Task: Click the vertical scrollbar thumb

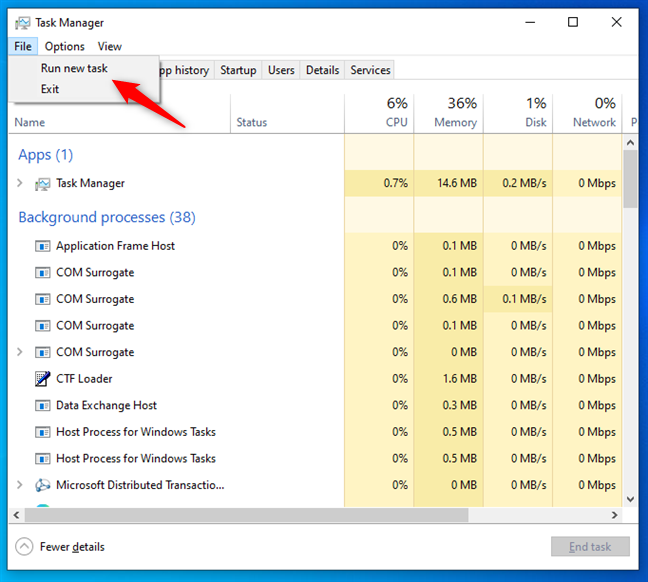Action: tap(630, 179)
